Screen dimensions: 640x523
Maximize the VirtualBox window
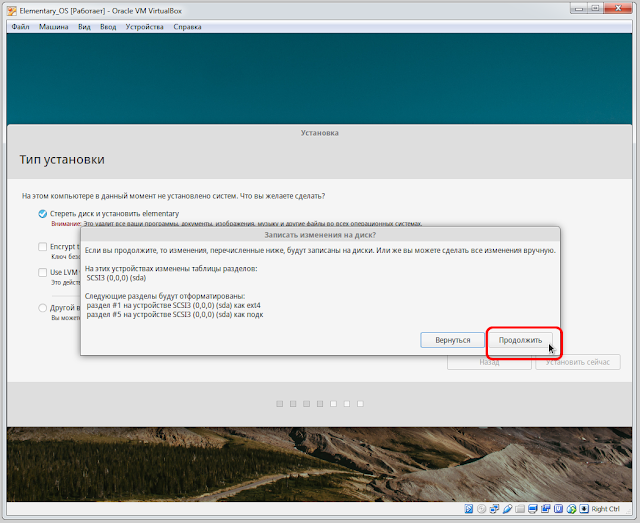click(595, 8)
